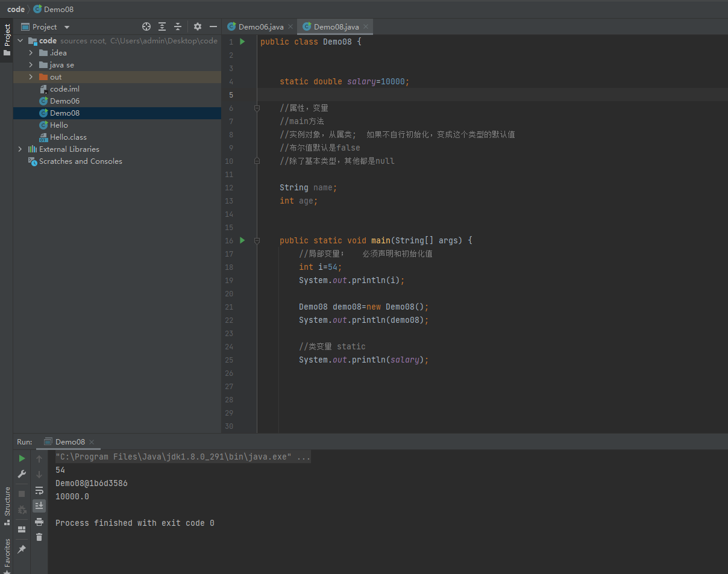Select Hello.class in project tree

68,137
